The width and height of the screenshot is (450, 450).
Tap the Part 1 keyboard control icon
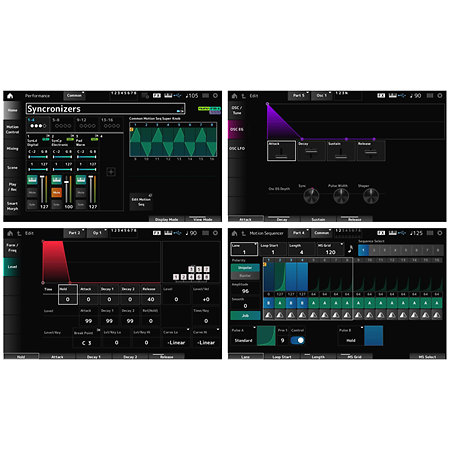tap(32, 180)
